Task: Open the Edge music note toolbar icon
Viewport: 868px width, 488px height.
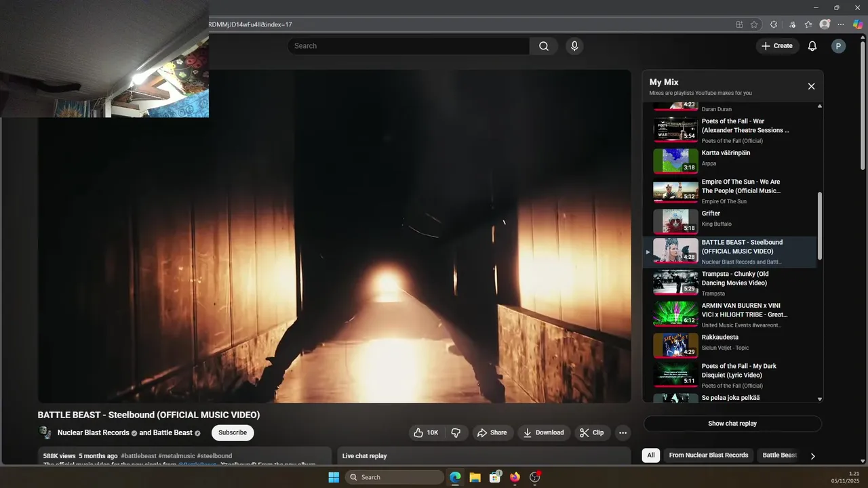Action: point(792,24)
